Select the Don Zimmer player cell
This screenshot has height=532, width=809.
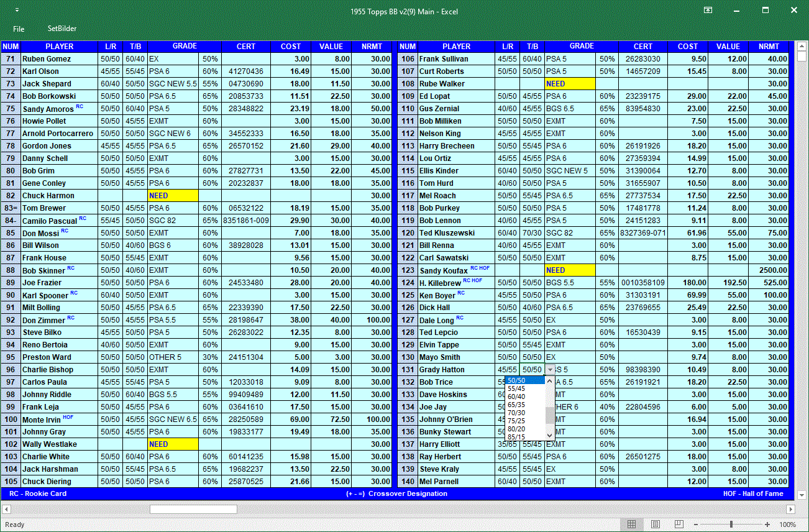tap(59, 320)
